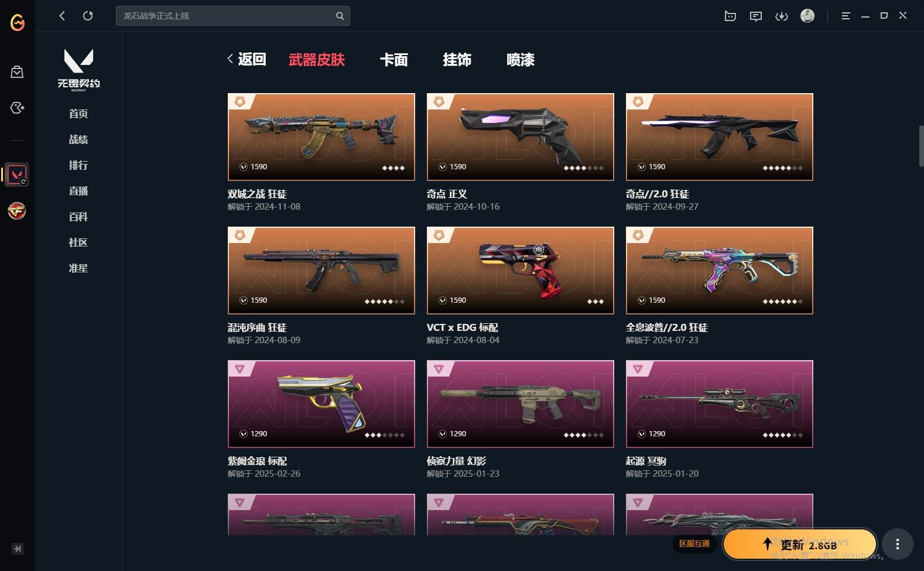Viewport: 924px width, 571px height.
Task: Open the three-dot more options button
Action: click(897, 544)
